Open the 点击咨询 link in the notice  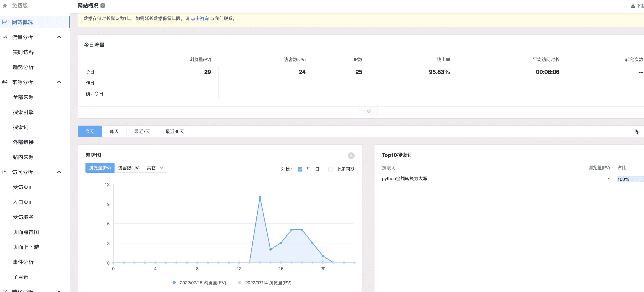click(199, 19)
